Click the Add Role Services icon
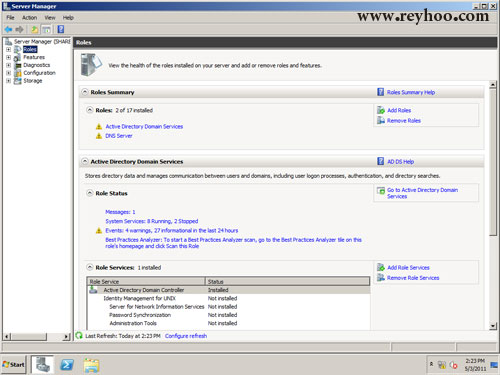This screenshot has height=375, width=500. pyautogui.click(x=381, y=267)
